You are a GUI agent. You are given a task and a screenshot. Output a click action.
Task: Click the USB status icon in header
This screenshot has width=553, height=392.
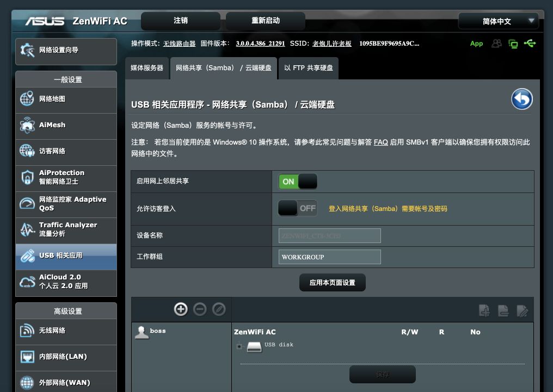(x=530, y=43)
